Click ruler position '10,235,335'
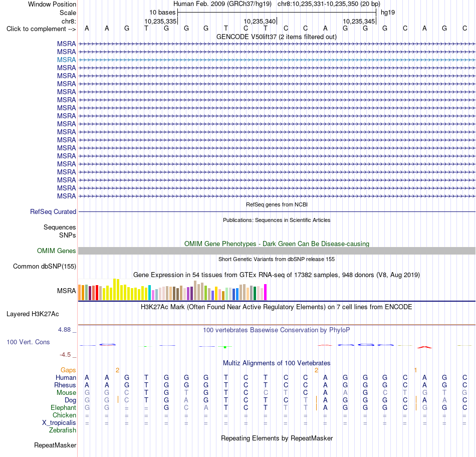Screen dimensions: 476x457 160,21
